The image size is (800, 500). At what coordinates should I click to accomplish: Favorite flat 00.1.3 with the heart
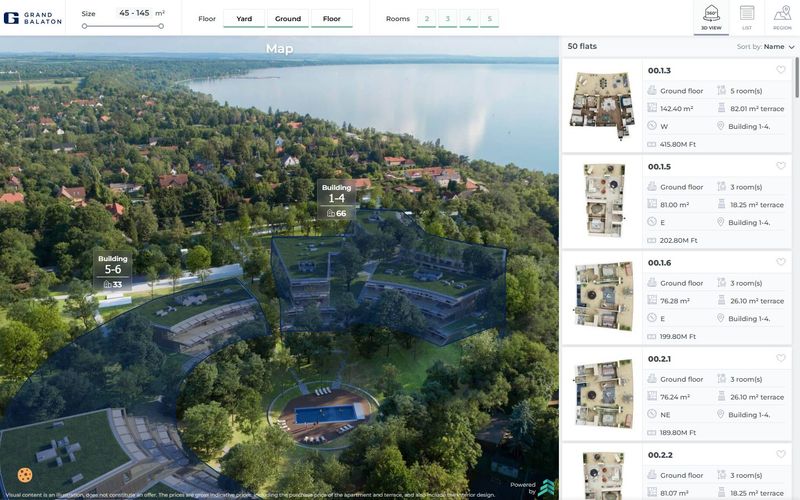coord(780,70)
